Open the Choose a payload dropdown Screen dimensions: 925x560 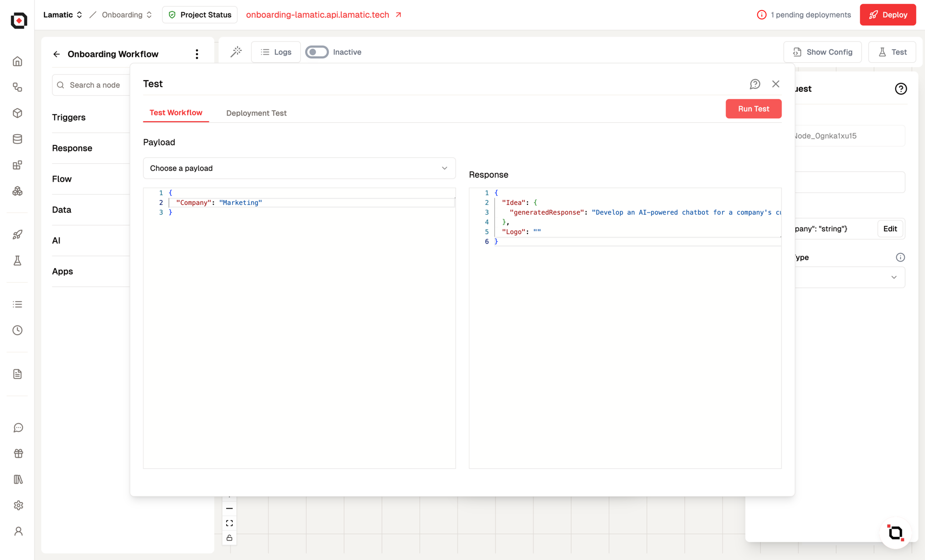(299, 168)
